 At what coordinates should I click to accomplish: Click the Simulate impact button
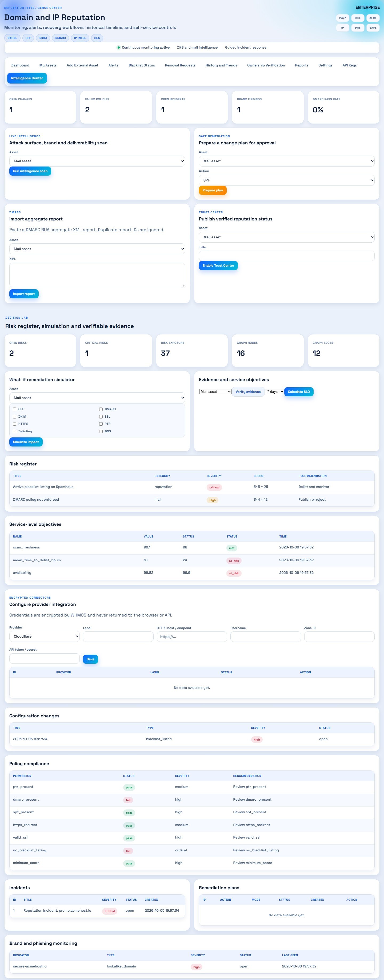pos(26,442)
